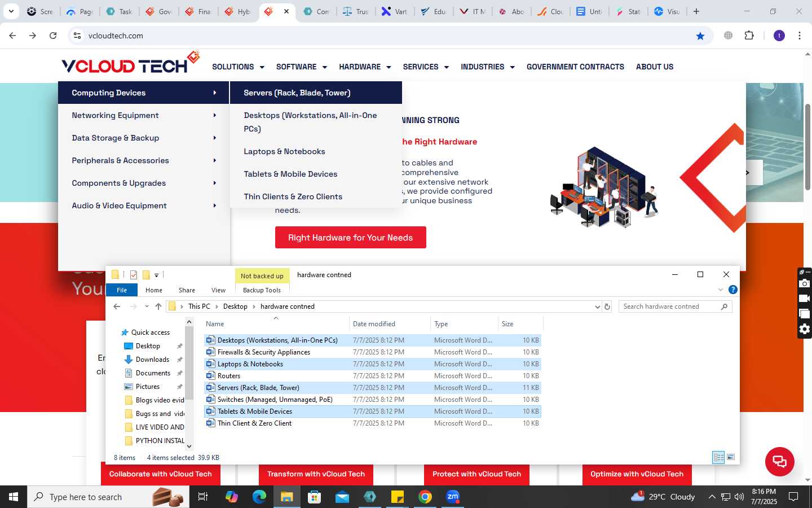812x508 pixels.
Task: Expand the Data Storage & Backup submenu
Action: click(144, 138)
